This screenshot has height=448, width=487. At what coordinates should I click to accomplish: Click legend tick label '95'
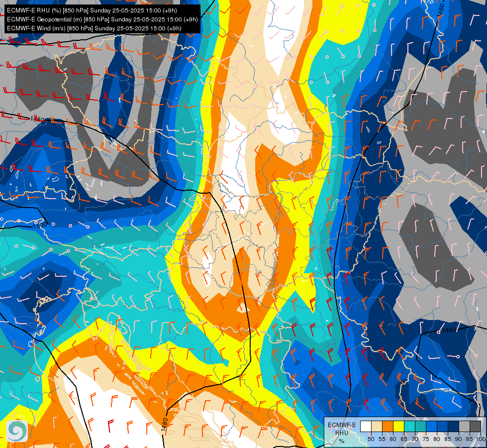470,440
